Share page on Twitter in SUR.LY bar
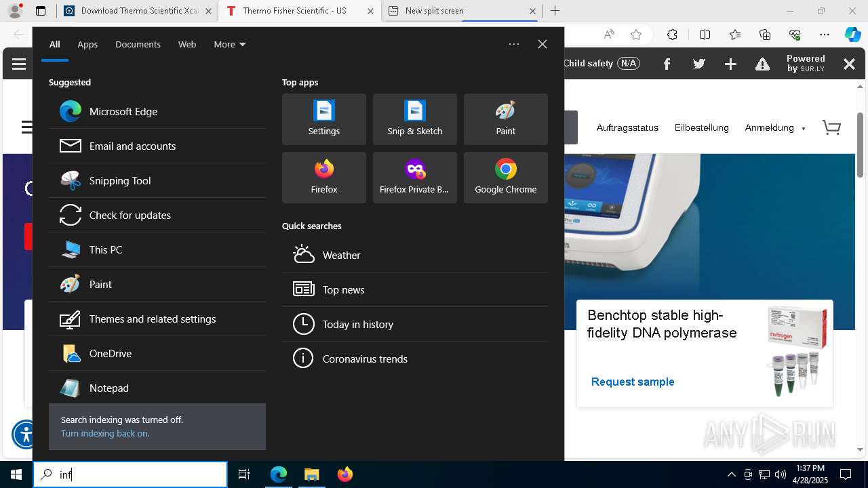Viewport: 868px width, 488px height. point(699,64)
